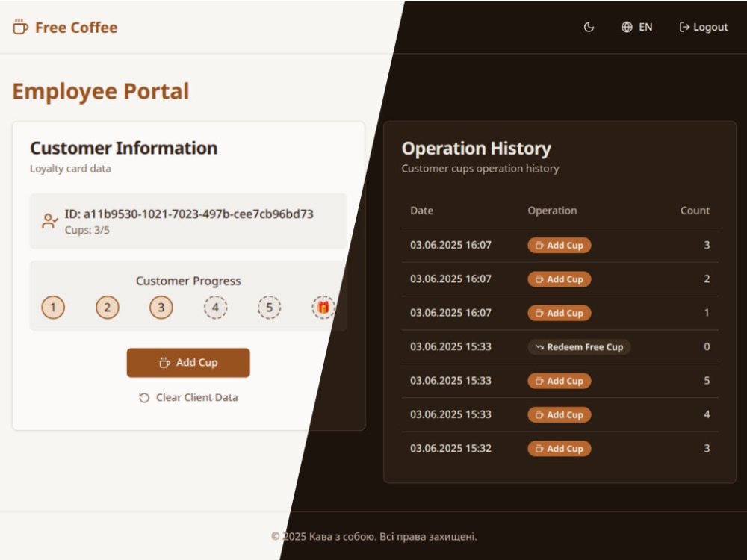
Task: Click the Add Cup badge with count 2
Action: 560,279
